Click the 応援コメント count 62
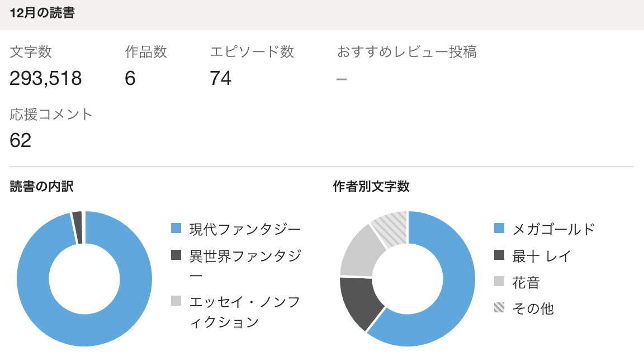This screenshot has height=361, width=644. click(x=21, y=140)
